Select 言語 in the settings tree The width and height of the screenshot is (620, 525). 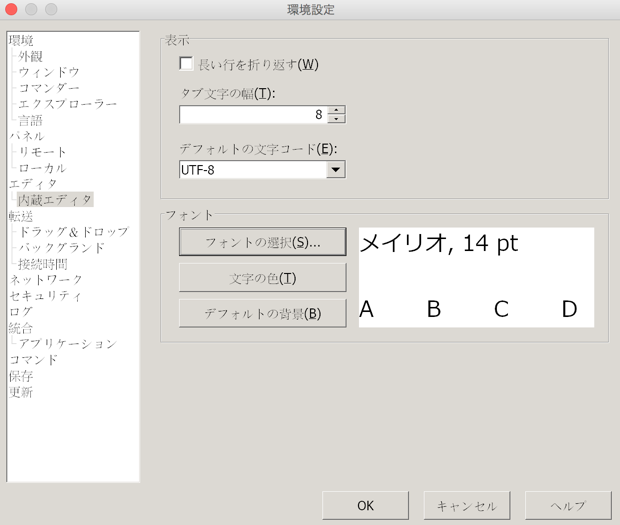click(x=30, y=120)
